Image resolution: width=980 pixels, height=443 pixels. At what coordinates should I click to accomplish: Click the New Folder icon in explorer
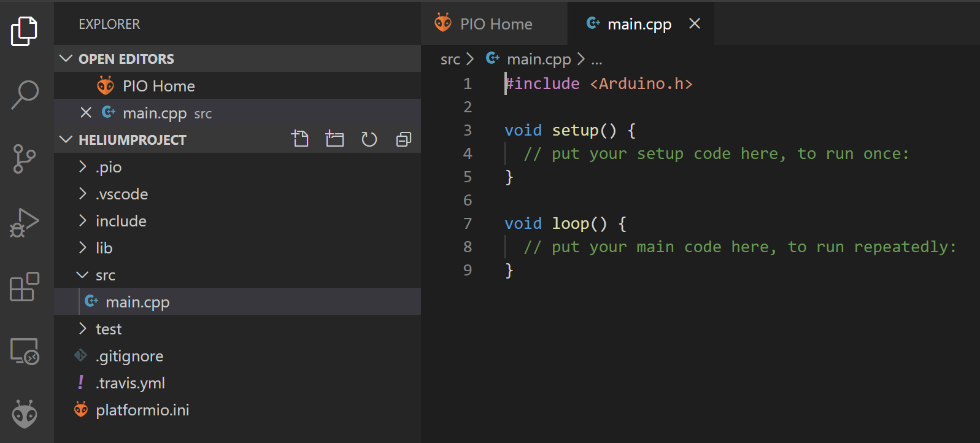(x=334, y=139)
